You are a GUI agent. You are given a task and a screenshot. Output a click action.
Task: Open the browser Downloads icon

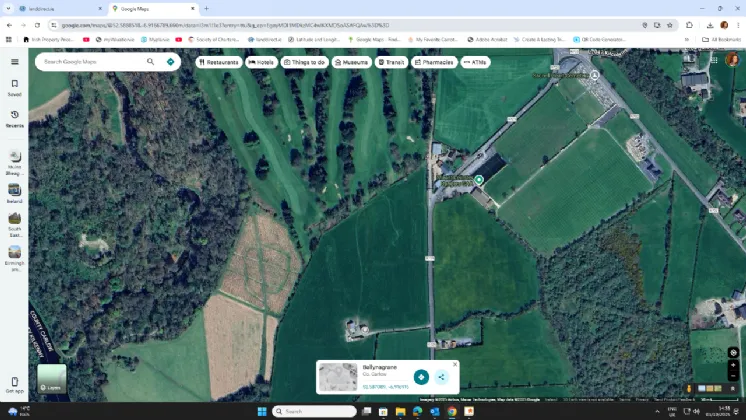click(x=710, y=25)
